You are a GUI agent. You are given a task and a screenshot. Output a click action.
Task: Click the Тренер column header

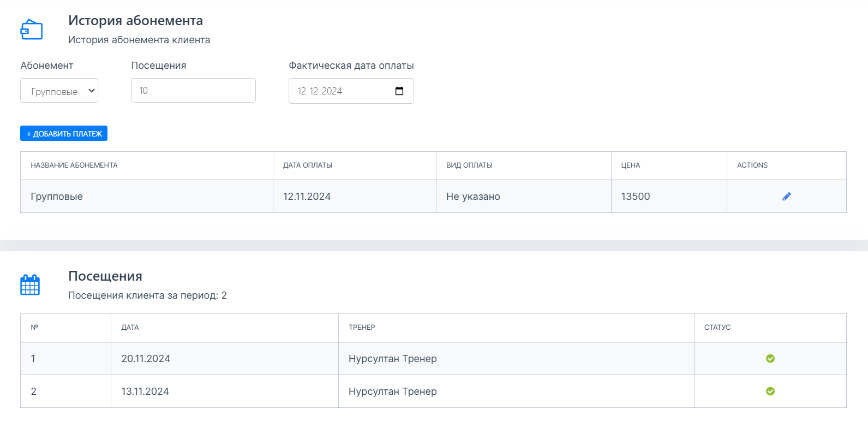tap(362, 328)
